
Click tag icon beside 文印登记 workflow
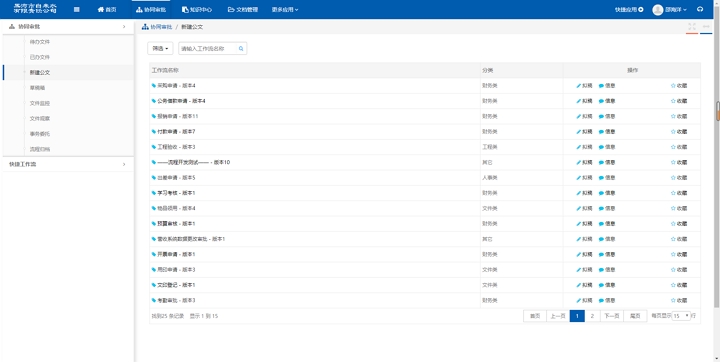[154, 285]
